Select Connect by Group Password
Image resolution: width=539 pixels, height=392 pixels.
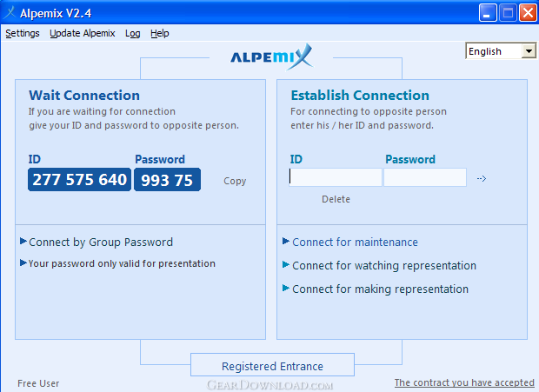101,243
